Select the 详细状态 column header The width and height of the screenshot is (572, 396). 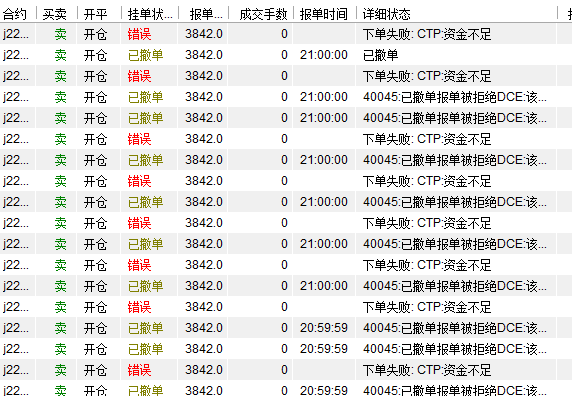coord(387,14)
